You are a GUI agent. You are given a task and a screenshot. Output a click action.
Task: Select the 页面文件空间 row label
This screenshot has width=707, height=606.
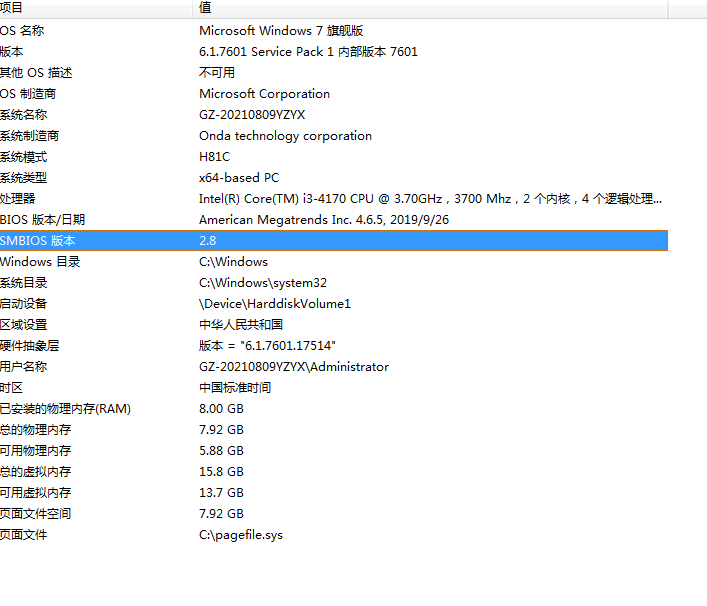pos(36,514)
